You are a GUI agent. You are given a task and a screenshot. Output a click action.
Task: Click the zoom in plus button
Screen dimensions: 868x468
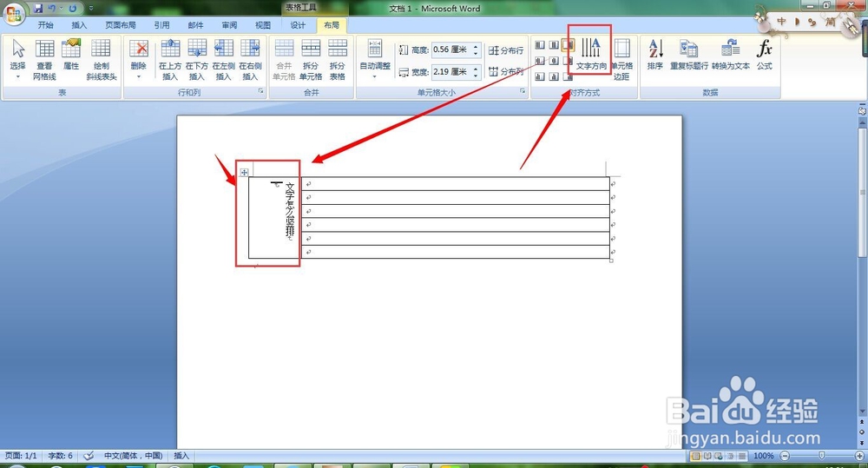(859, 456)
